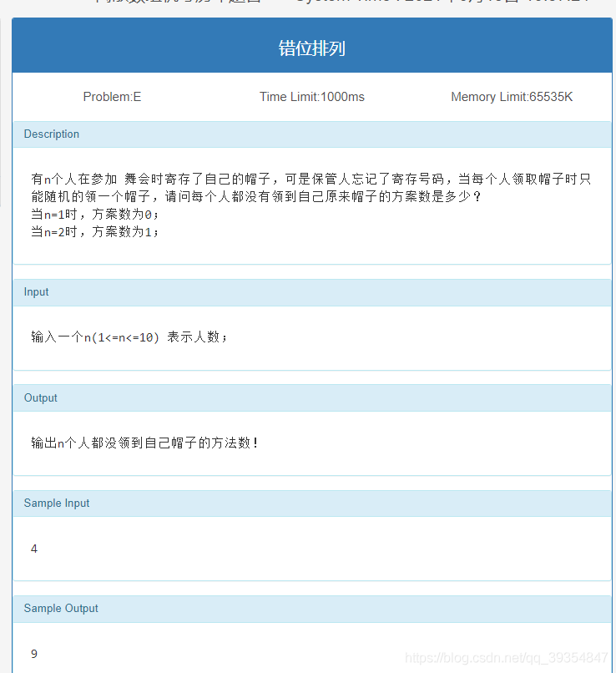Image resolution: width=616 pixels, height=673 pixels.
Task: Select the Problem:E label
Action: click(112, 97)
